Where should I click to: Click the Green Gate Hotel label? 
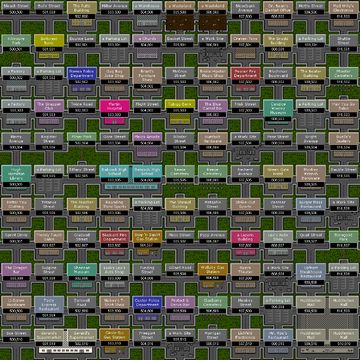point(278,171)
